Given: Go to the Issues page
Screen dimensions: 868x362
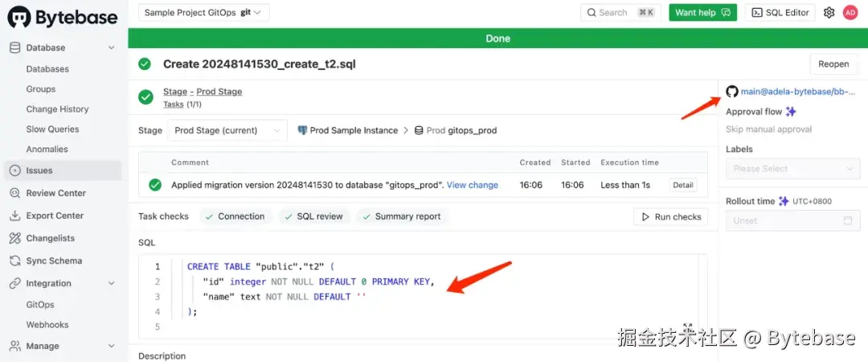Looking at the screenshot, I should pos(63,171).
